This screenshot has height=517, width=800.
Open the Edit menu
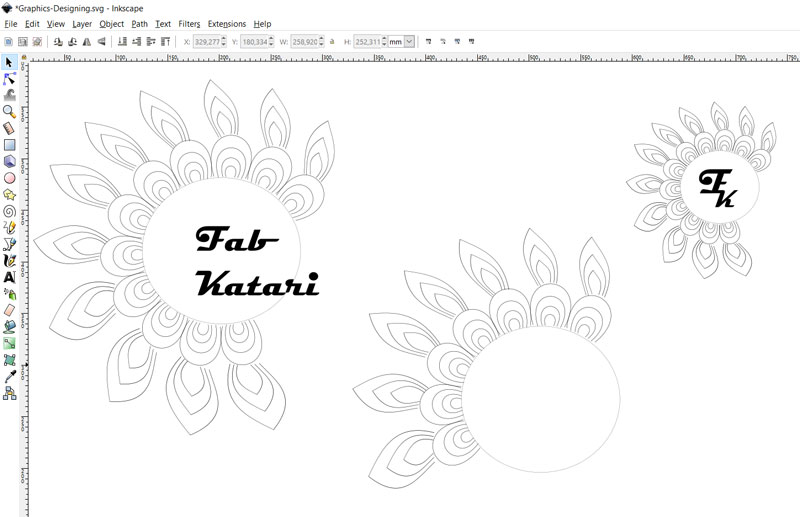point(32,24)
